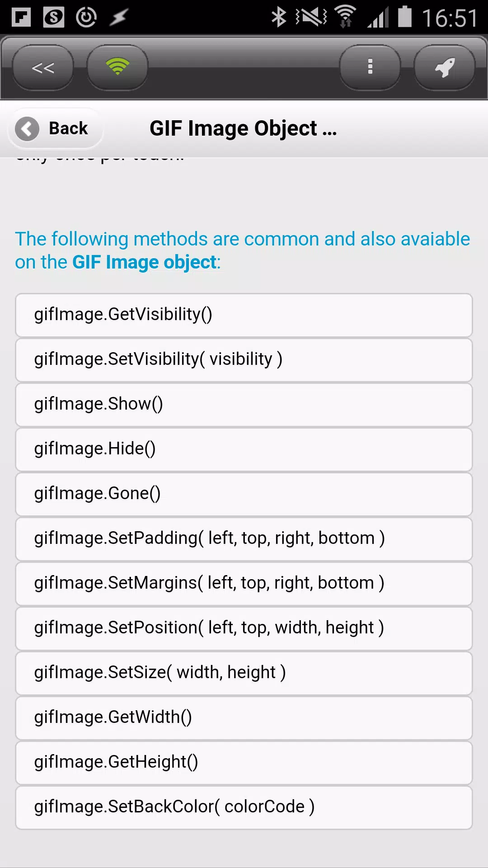Screen dimensions: 488x868
Task: Expand gifImage.SetVisibility( visibility ) entry
Action: tap(244, 360)
